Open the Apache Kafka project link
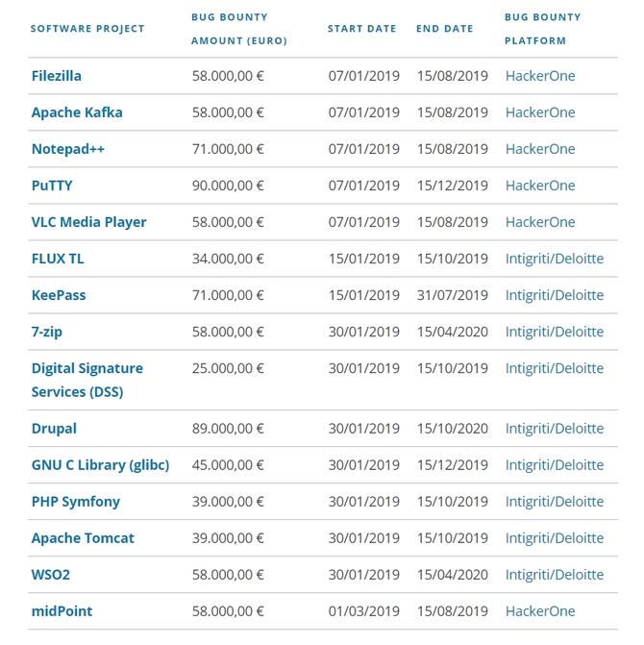644x645 pixels. (77, 112)
